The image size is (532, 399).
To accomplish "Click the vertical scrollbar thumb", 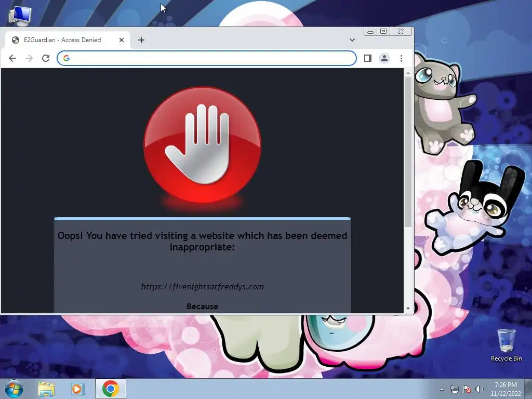I will click(408, 152).
